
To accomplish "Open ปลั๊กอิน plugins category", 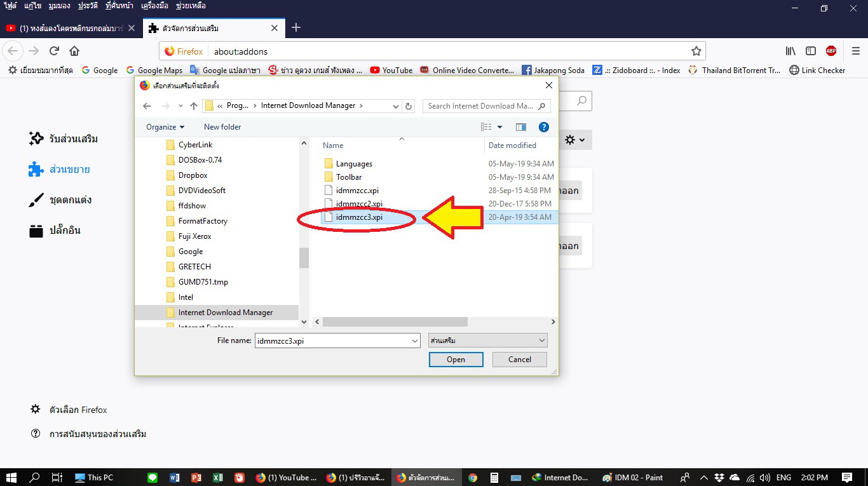I will (x=55, y=231).
